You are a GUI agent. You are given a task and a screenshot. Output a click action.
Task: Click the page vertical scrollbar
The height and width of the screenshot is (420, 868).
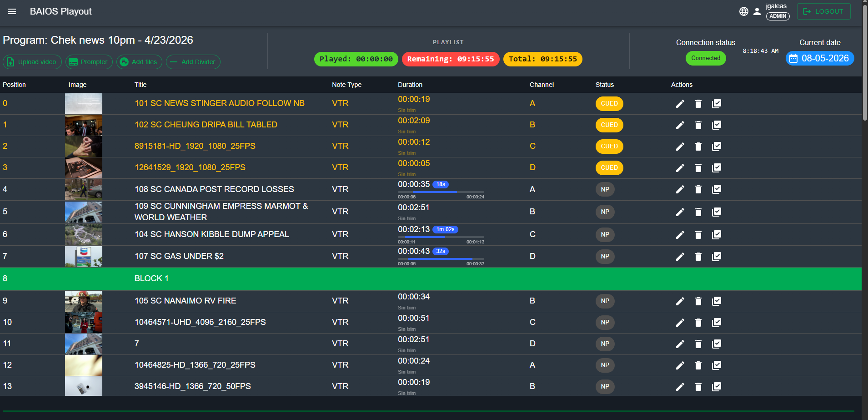point(865,64)
